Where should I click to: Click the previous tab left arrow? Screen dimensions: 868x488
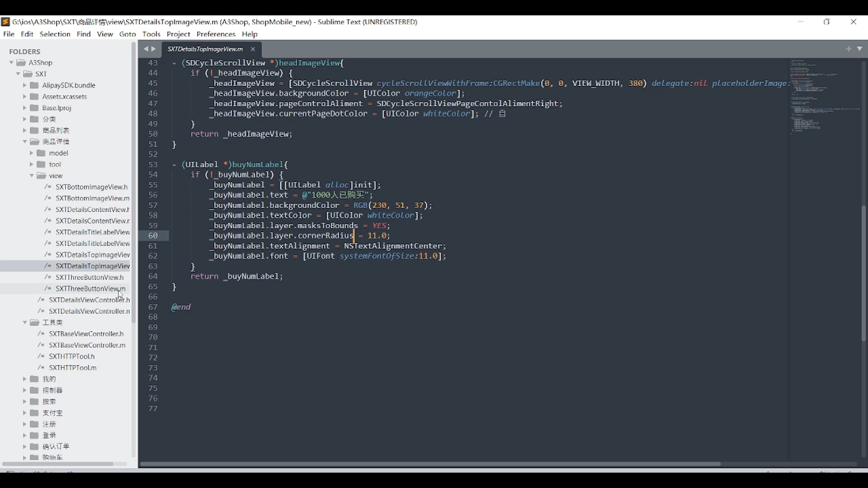[146, 49]
